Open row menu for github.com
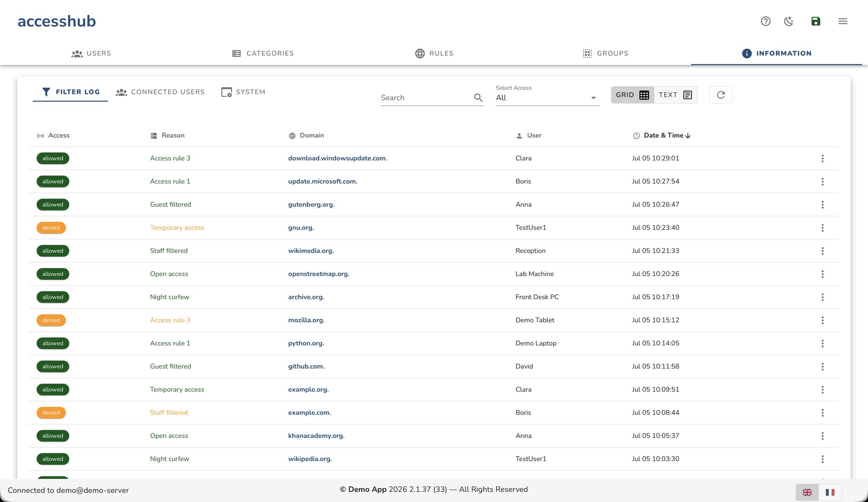Viewport: 868px width, 502px height. click(x=823, y=367)
